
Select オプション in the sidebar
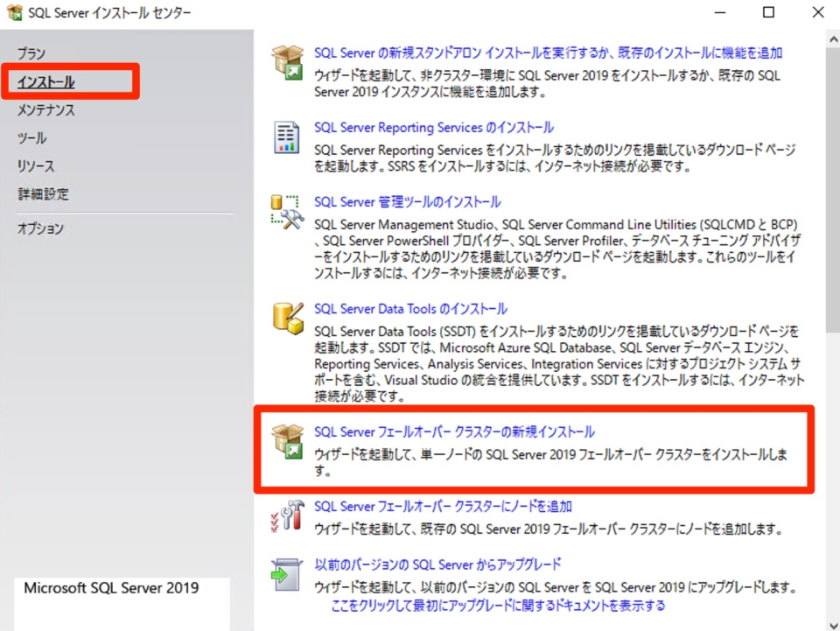point(41,228)
